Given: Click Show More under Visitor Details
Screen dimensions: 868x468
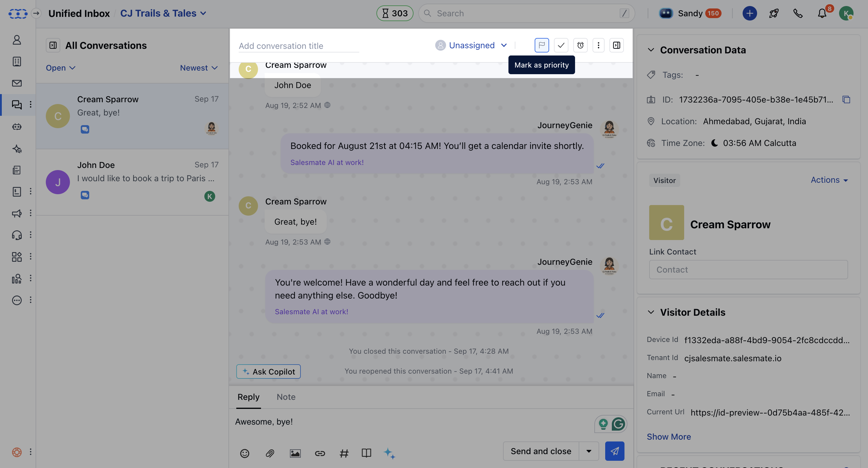Looking at the screenshot, I should (668, 436).
